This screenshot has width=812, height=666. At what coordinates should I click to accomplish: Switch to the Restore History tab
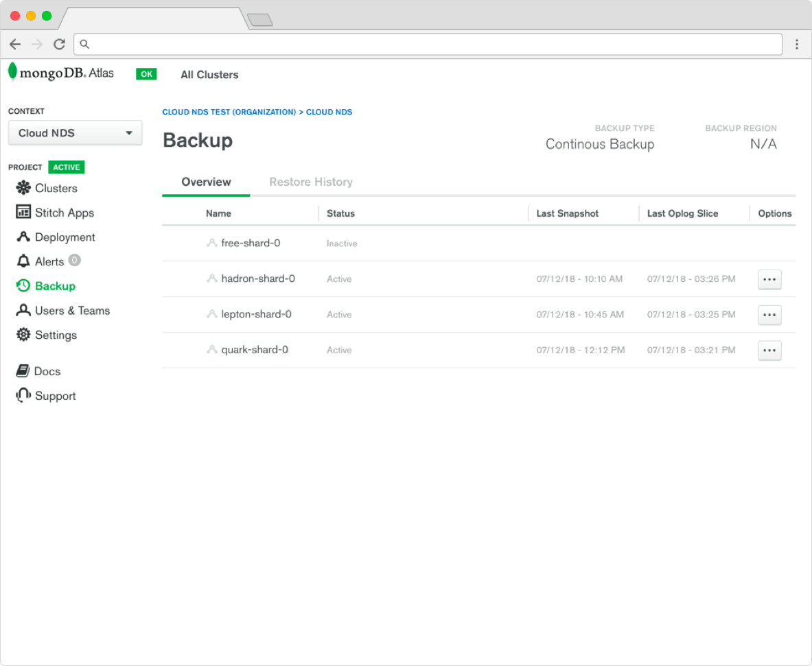tap(311, 182)
